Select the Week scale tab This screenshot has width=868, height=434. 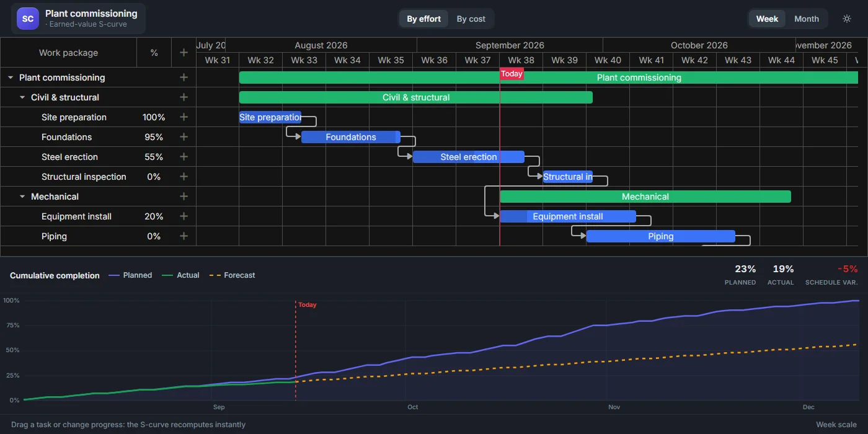click(x=767, y=19)
